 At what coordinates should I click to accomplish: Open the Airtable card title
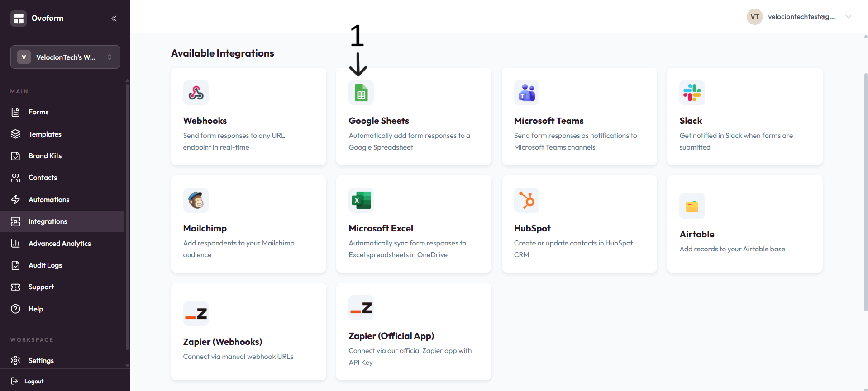[x=697, y=234]
